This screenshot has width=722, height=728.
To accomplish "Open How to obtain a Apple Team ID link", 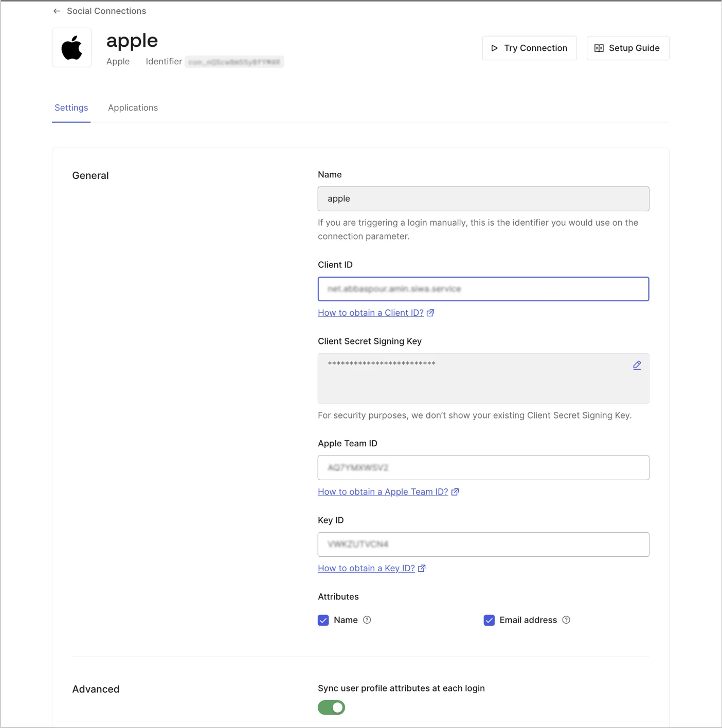I will click(x=383, y=492).
